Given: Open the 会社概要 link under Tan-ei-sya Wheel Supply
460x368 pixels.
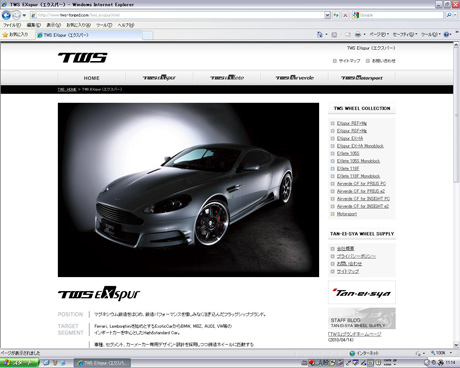Looking at the screenshot, I should pyautogui.click(x=345, y=249).
